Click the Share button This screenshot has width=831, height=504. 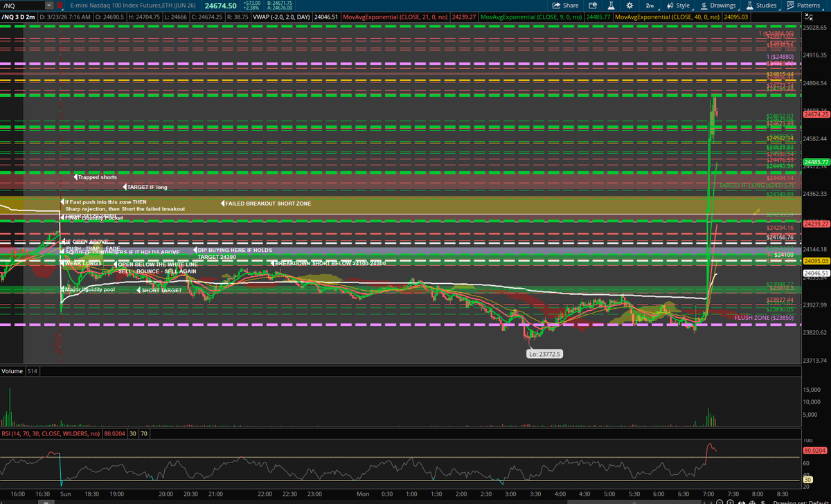click(565, 5)
